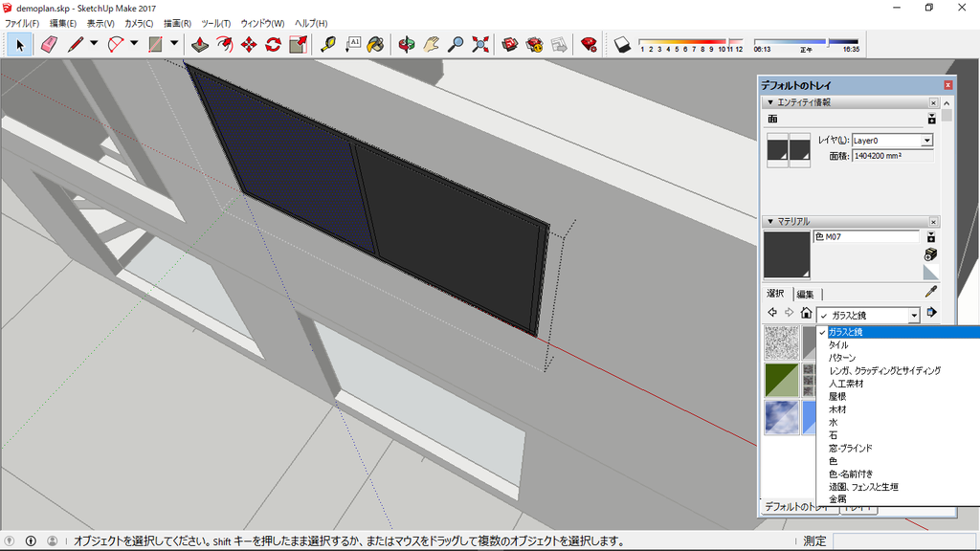Open 3D Warehouse from the toolbar
The image size is (980, 551).
point(510,44)
